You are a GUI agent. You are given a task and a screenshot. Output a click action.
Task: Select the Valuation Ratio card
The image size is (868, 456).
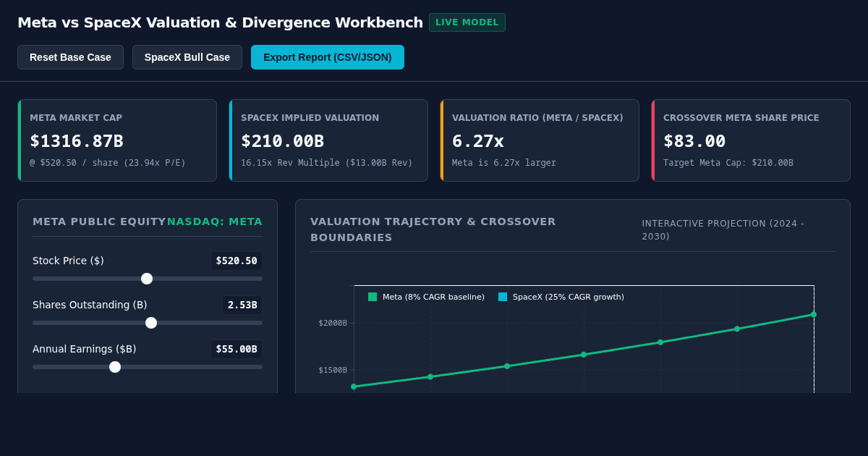point(540,140)
